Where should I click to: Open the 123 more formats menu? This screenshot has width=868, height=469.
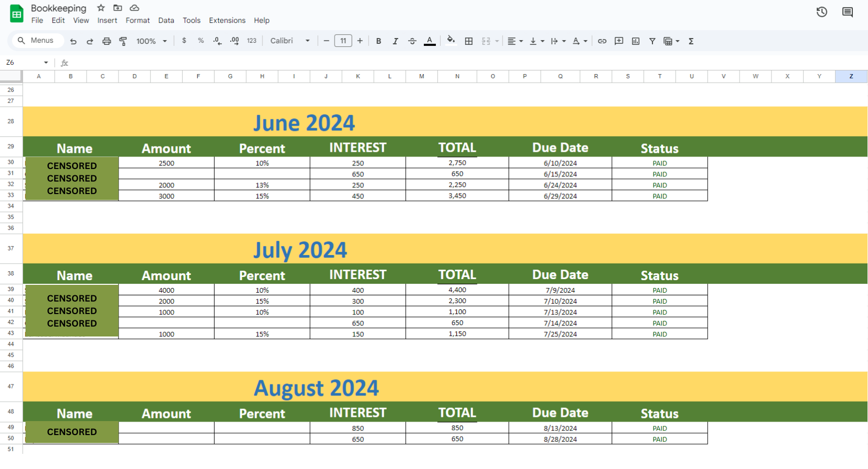tap(252, 41)
